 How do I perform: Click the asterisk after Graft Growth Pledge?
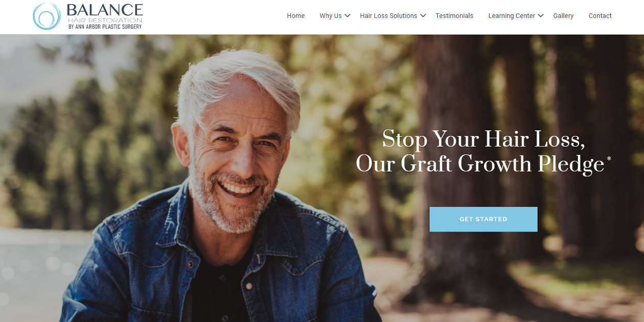pyautogui.click(x=609, y=159)
